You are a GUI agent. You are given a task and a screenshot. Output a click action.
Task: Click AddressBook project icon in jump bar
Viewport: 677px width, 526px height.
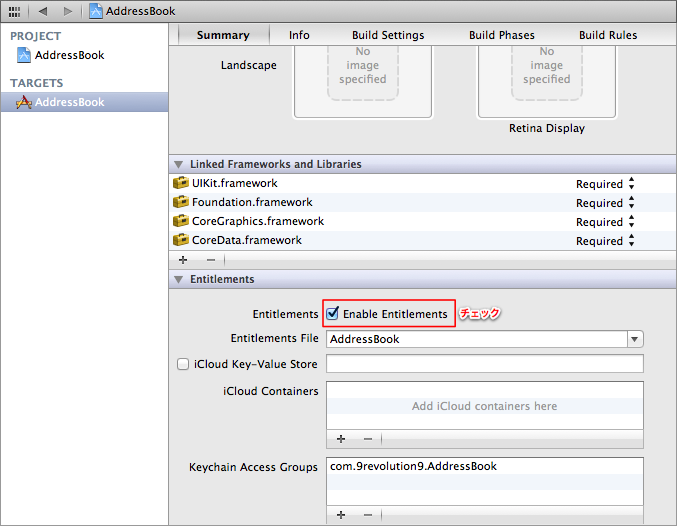tap(95, 11)
